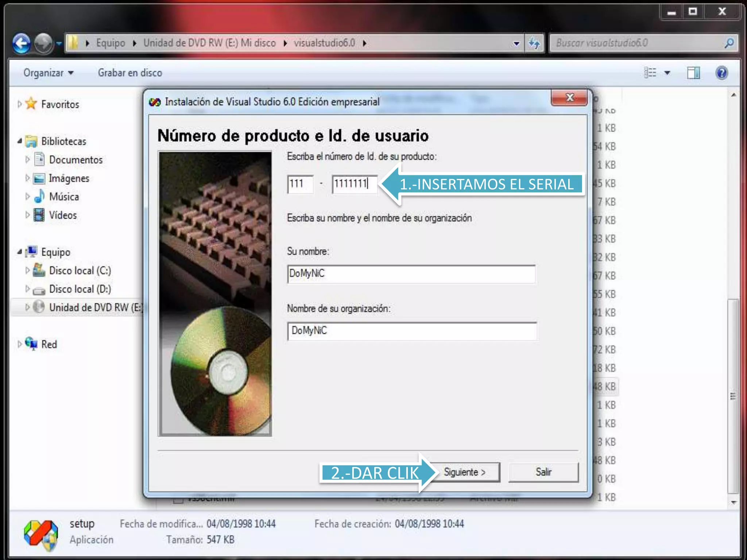
Task: Click the Nombre de su organización field
Action: coord(411,331)
